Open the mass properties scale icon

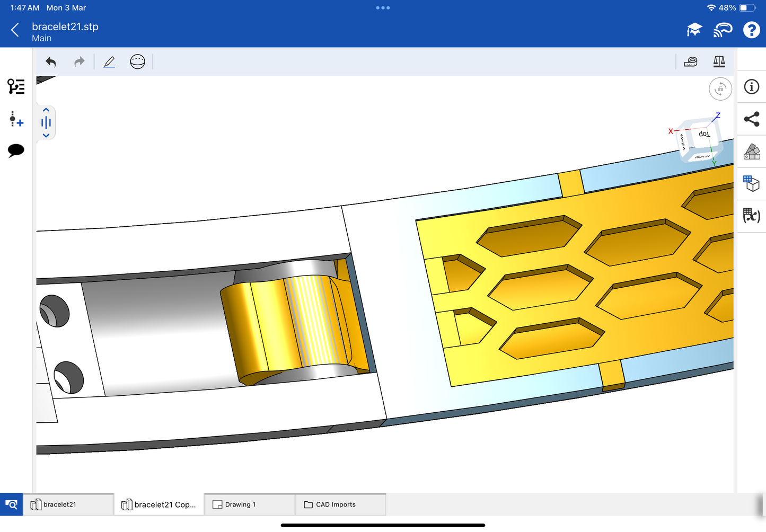click(x=719, y=62)
